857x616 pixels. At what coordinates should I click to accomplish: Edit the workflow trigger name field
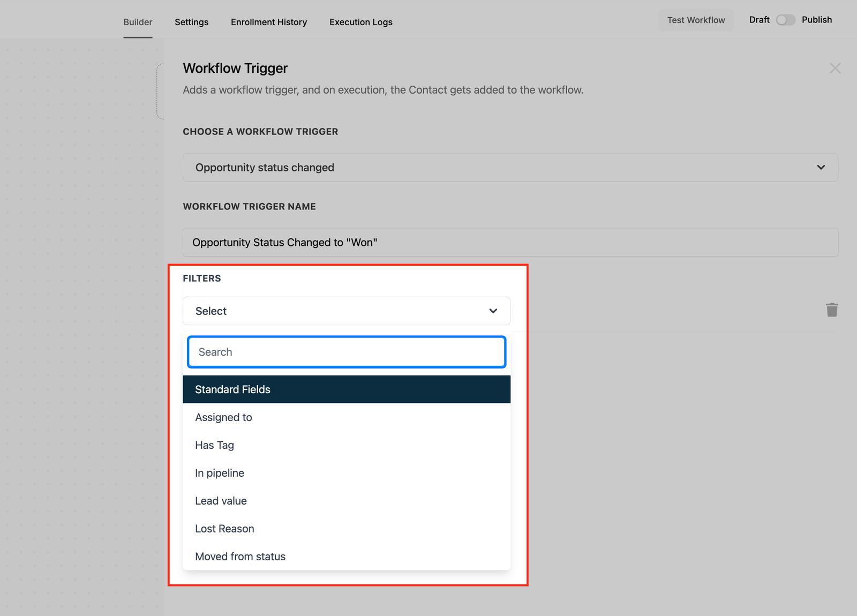point(510,243)
